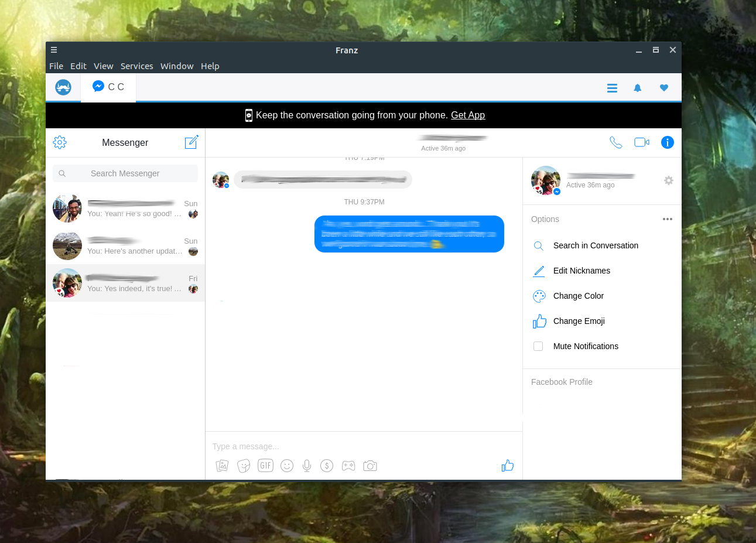Open the games controller icon

tap(348, 466)
